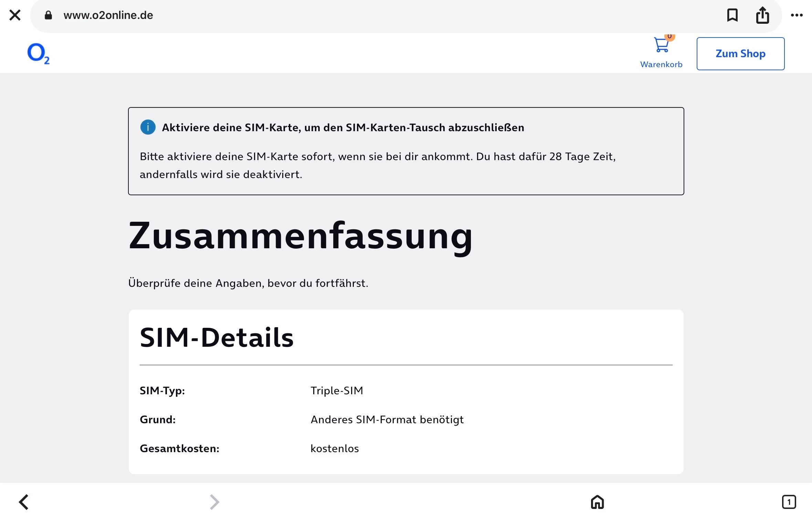The width and height of the screenshot is (812, 521).
Task: Click the SIM-Details section heading
Action: pyautogui.click(x=217, y=337)
